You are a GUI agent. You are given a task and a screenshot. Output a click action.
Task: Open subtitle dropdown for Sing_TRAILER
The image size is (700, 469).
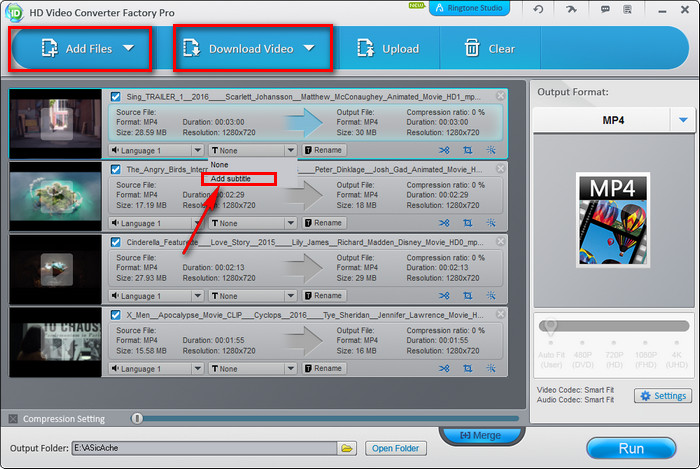pos(252,150)
